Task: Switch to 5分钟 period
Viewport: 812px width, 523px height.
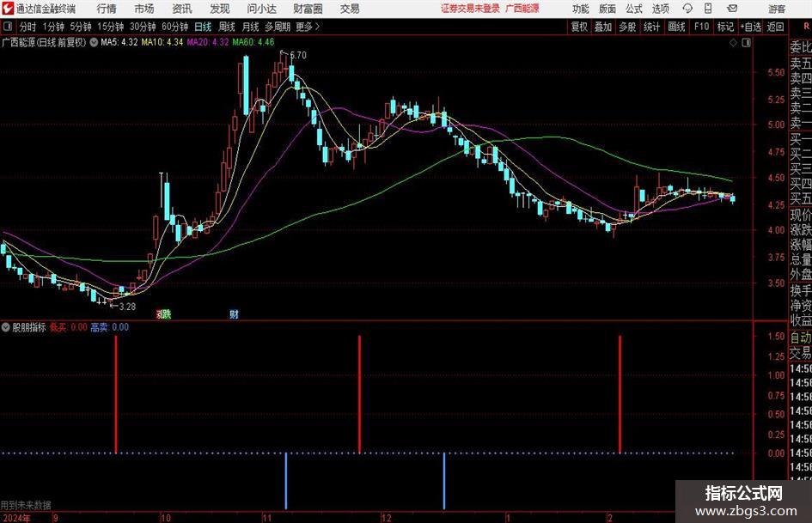Action: [x=81, y=27]
